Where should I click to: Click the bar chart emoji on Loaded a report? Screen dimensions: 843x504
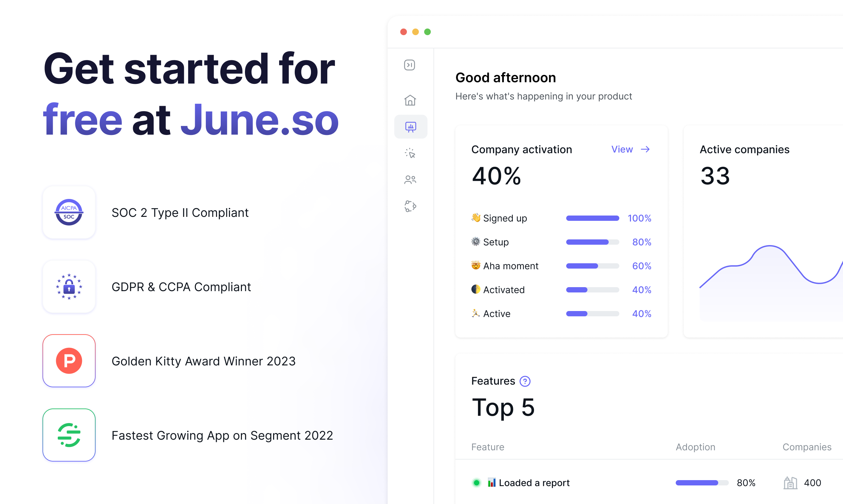[492, 482]
